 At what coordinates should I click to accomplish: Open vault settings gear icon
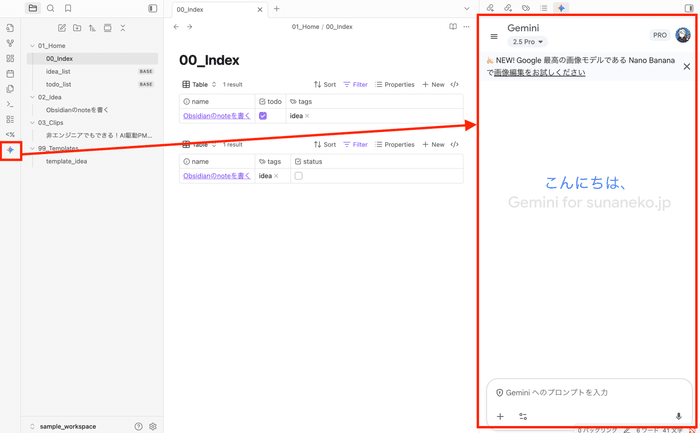tap(153, 426)
